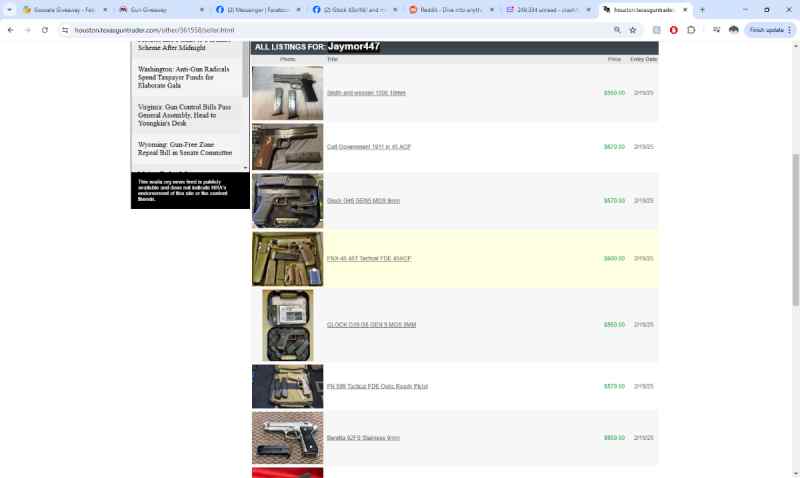Open the browser three-dot menu

789,30
